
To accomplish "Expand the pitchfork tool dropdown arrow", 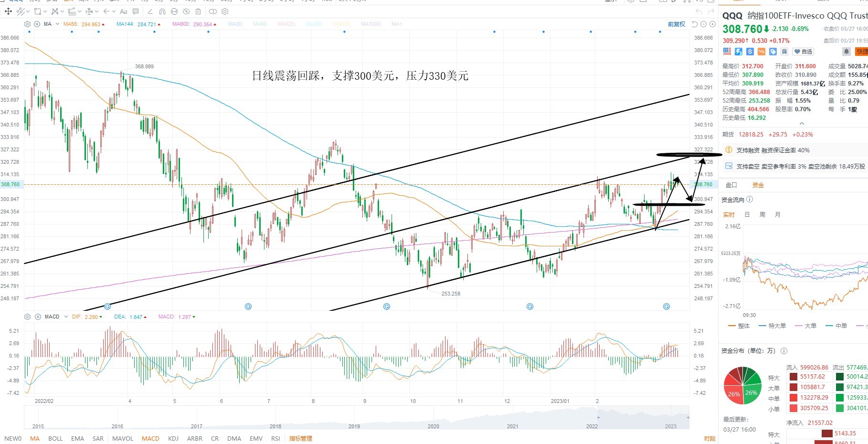I will pyautogui.click(x=62, y=11).
